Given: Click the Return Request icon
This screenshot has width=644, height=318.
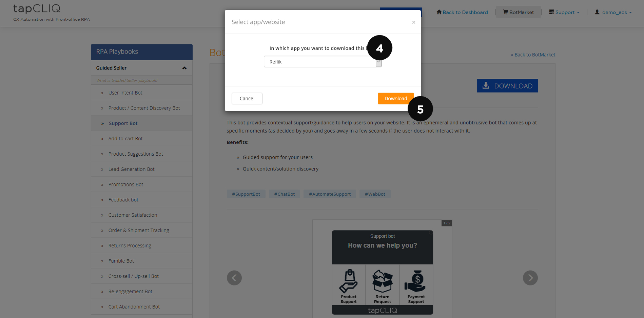Looking at the screenshot, I should click(x=383, y=285).
